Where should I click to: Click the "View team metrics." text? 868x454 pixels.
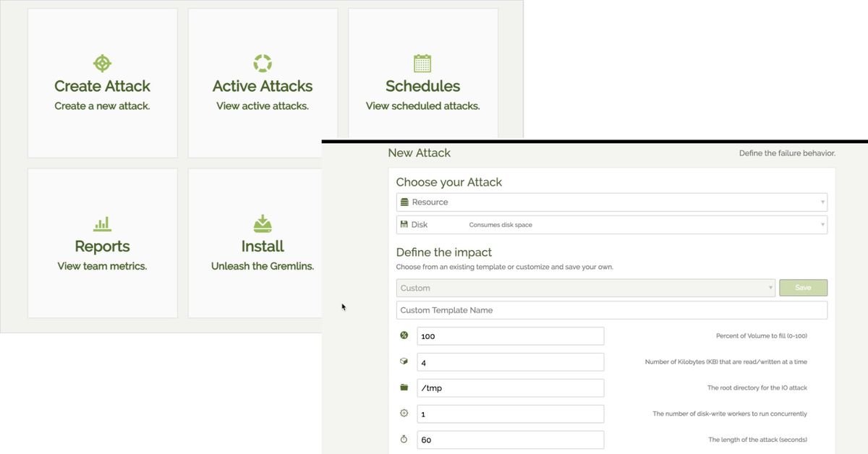pyautogui.click(x=103, y=267)
